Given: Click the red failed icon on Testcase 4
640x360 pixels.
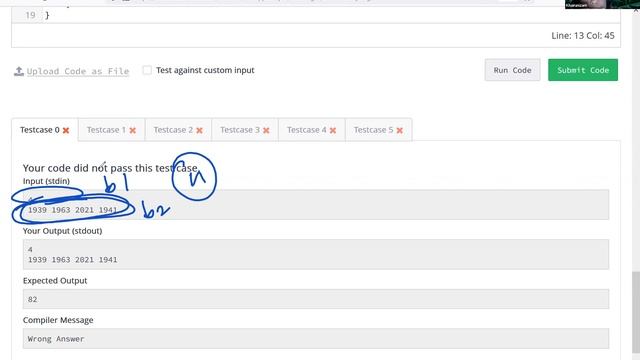Looking at the screenshot, I should 333,130.
